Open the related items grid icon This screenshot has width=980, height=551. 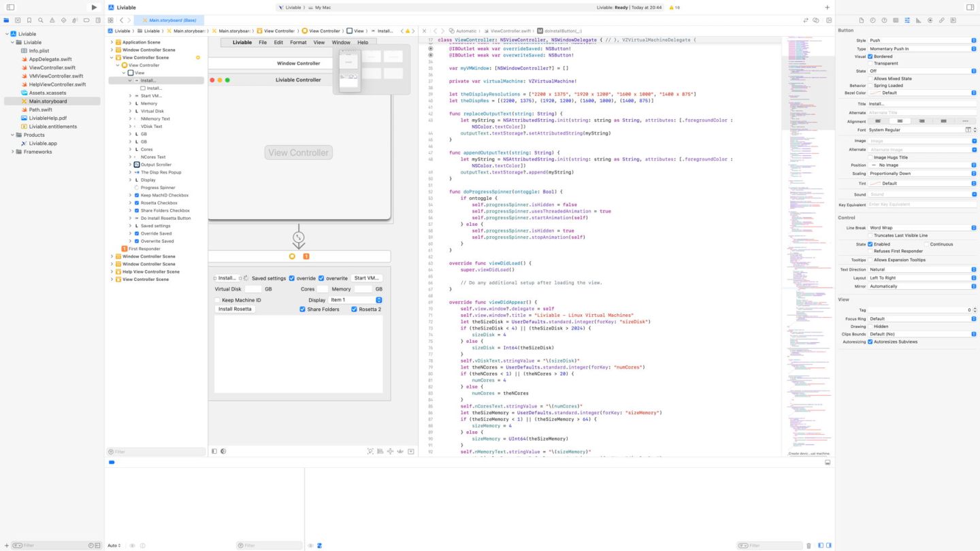tap(111, 20)
